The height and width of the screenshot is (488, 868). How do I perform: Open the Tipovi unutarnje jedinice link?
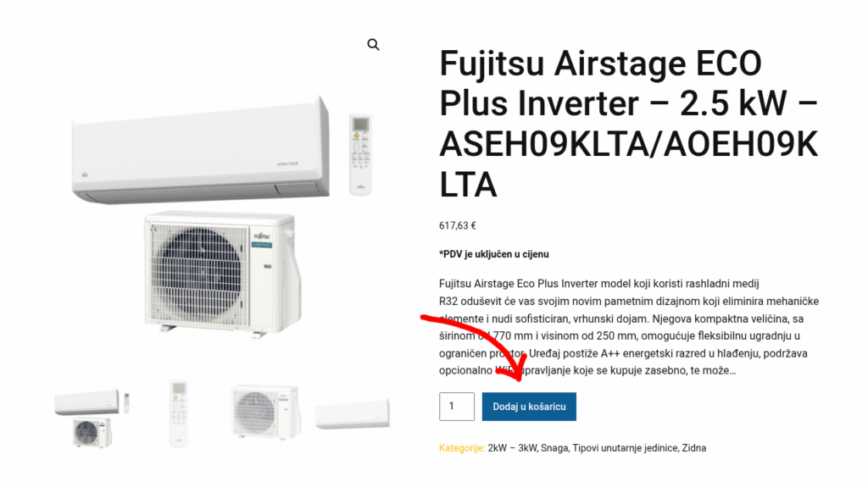(625, 448)
